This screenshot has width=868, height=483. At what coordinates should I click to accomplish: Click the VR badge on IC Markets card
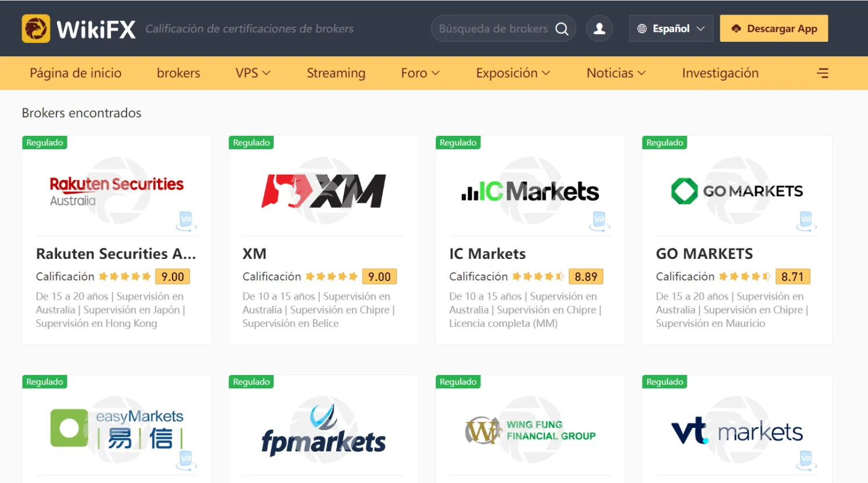click(600, 221)
